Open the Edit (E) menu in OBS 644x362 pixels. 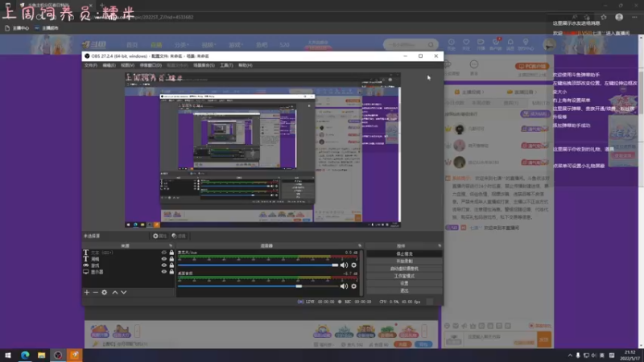pyautogui.click(x=109, y=65)
